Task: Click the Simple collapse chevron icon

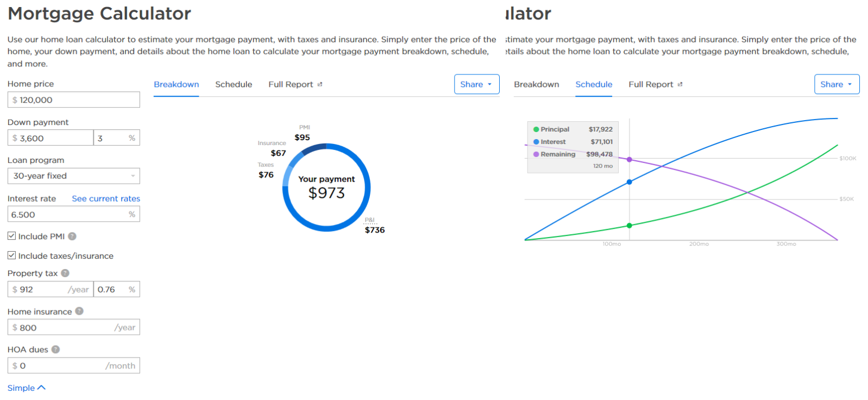Action: tap(42, 387)
